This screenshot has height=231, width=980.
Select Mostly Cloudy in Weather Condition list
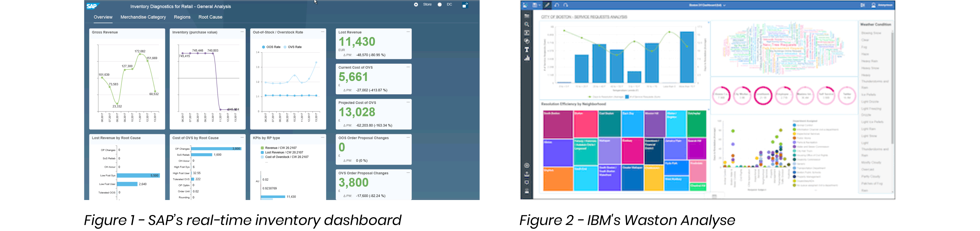(x=871, y=162)
